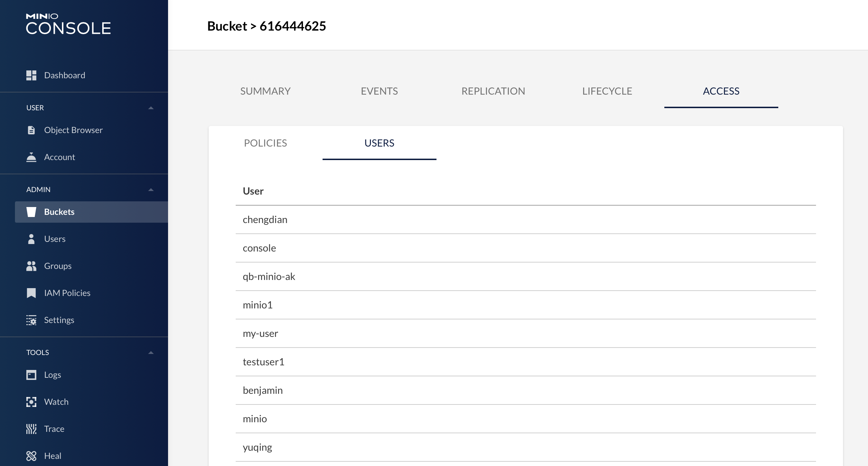Click the Groups people icon
Image resolution: width=868 pixels, height=466 pixels.
point(31,266)
